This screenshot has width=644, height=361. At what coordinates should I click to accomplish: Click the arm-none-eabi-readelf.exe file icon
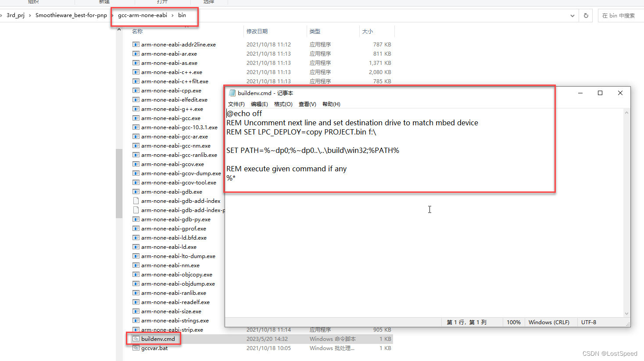pyautogui.click(x=136, y=302)
